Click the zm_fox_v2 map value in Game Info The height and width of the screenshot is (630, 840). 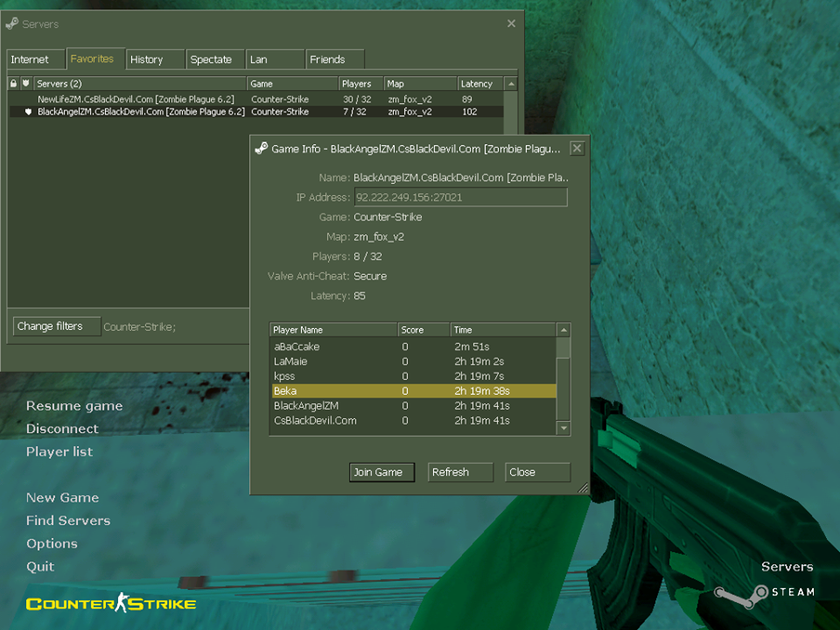pyautogui.click(x=379, y=237)
